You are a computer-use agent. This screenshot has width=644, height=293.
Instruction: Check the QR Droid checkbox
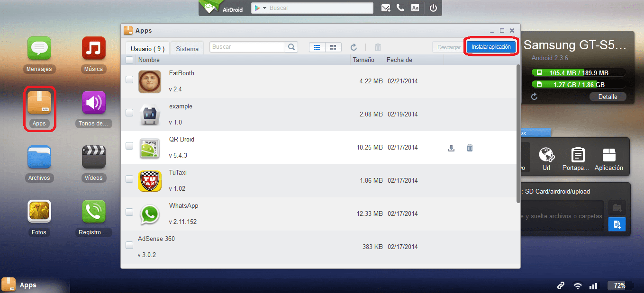tap(129, 146)
